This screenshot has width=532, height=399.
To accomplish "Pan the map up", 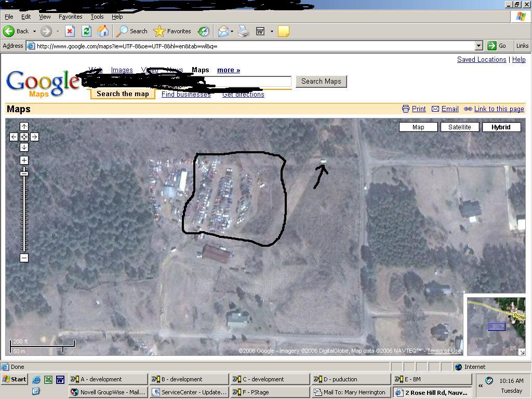I will [x=24, y=127].
